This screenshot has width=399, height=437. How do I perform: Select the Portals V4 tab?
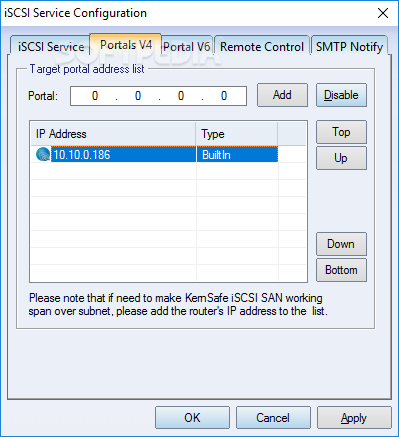pos(126,44)
